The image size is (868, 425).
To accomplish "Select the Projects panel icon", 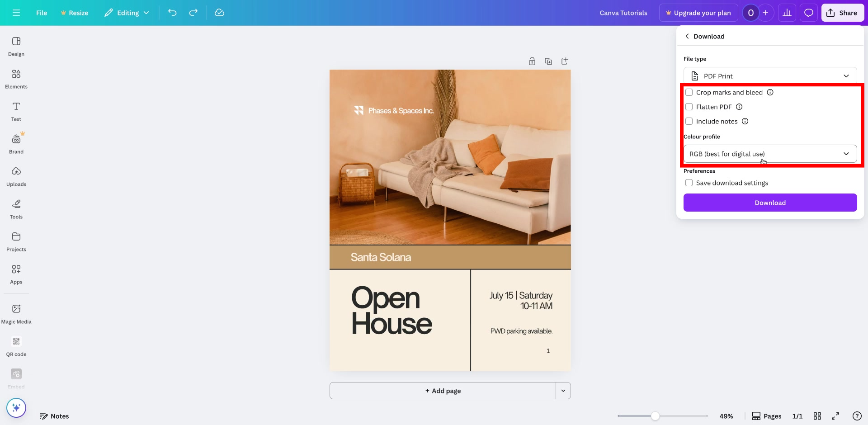I will (16, 241).
